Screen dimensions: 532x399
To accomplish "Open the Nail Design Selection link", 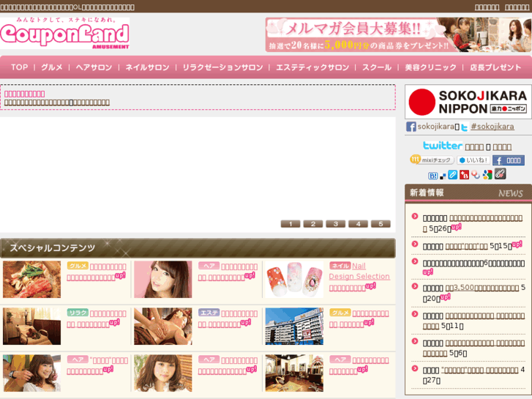I will coord(359,272).
